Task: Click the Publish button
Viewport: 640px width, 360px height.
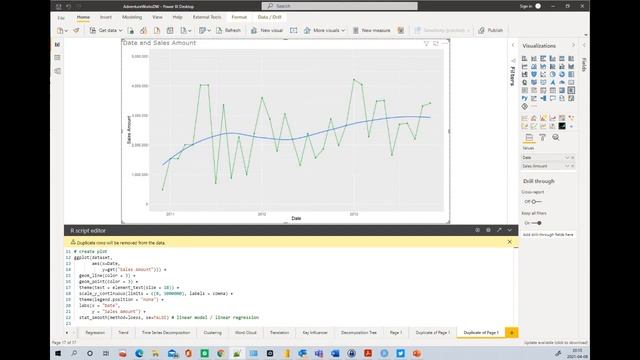Action: coord(491,31)
